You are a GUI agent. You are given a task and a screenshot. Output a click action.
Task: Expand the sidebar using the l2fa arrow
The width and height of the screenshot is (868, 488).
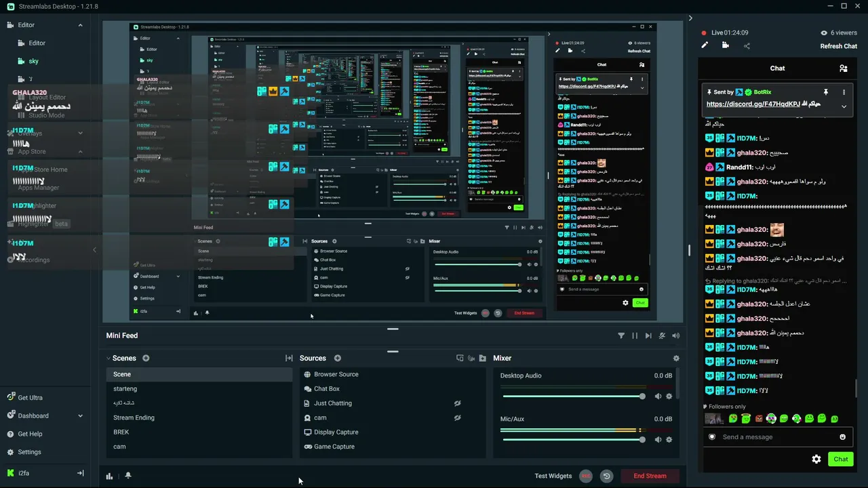pos(80,473)
